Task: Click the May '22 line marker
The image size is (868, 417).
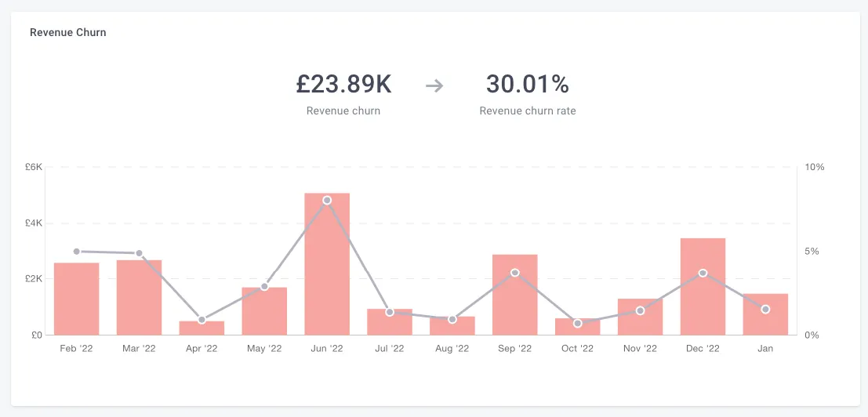Action: coord(264,286)
